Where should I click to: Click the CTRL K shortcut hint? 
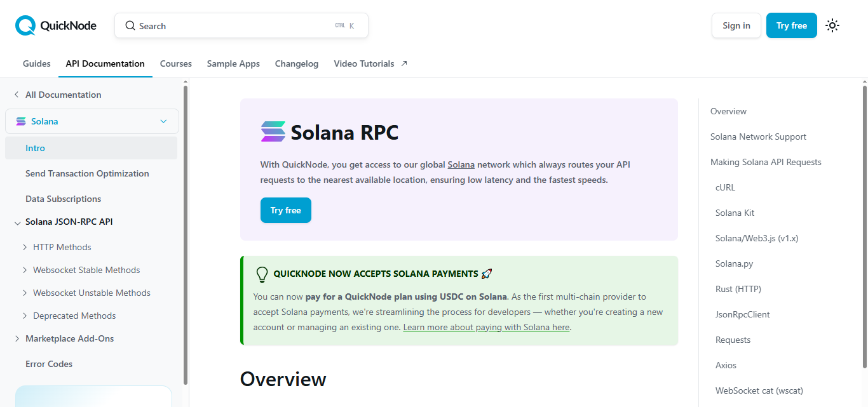(345, 25)
